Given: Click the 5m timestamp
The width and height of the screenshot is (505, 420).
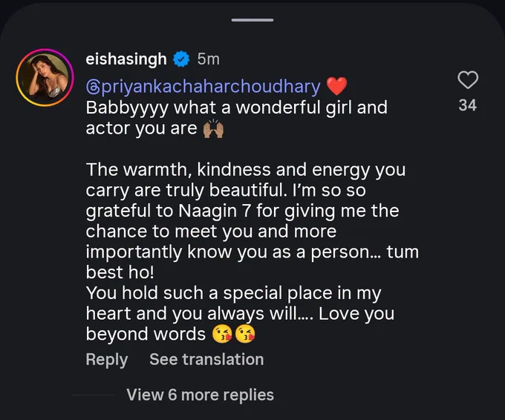Looking at the screenshot, I should pos(209,59).
